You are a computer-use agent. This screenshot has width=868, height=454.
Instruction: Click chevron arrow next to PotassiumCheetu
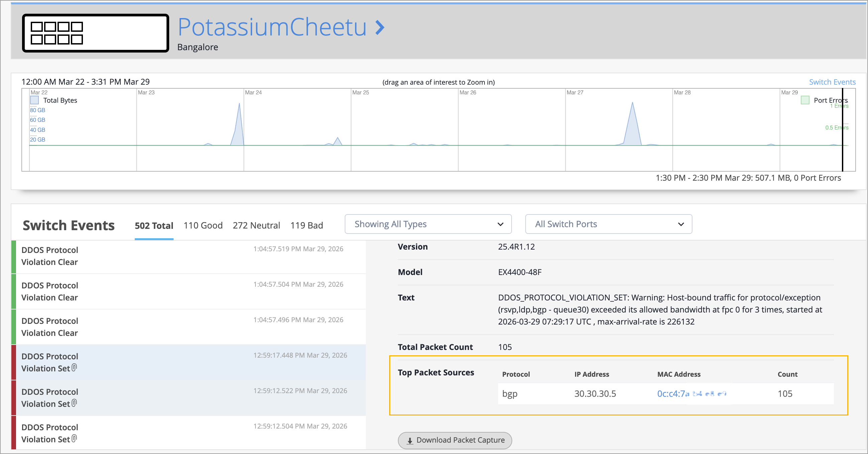point(380,28)
